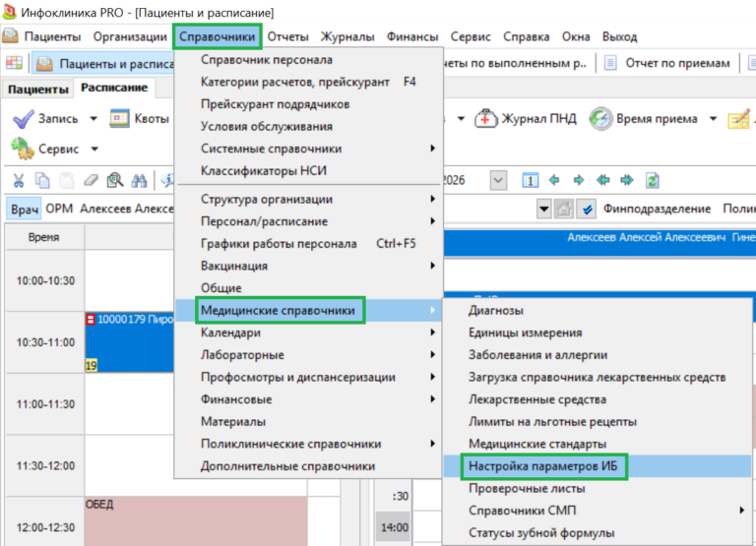Open the Сервис toolbar dropdown arrow
The height and width of the screenshot is (546, 756).
(94, 149)
